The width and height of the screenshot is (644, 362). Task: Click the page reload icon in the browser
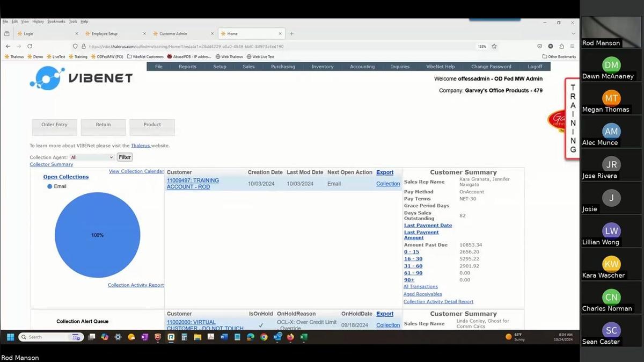29,46
